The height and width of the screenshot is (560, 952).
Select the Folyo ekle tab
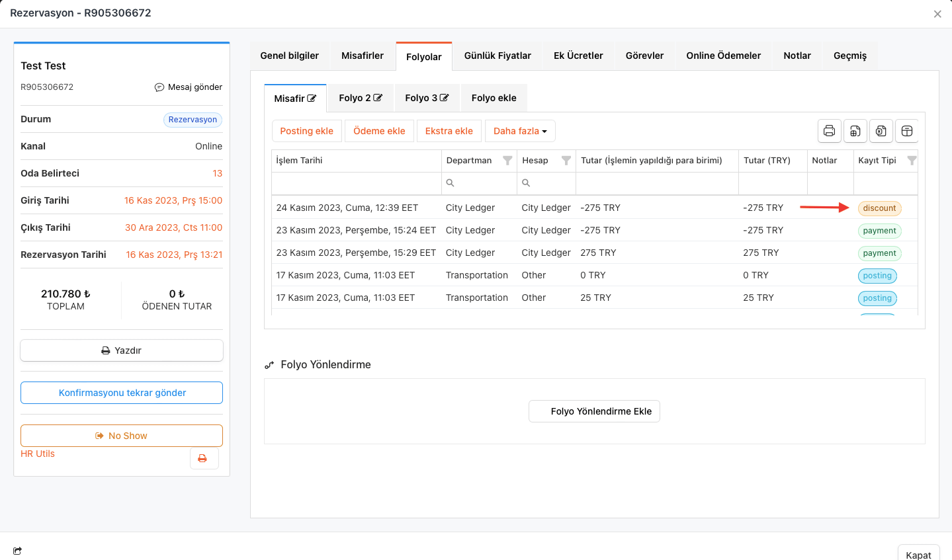pos(494,98)
